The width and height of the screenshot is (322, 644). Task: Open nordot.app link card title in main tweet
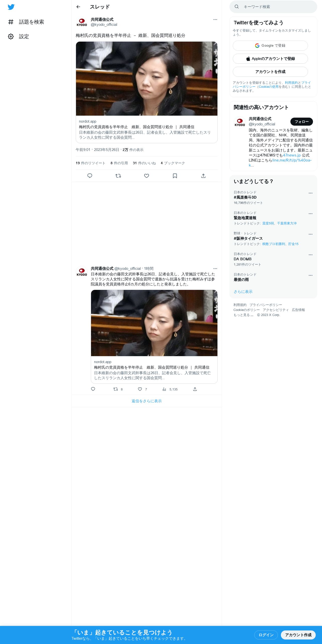click(137, 127)
